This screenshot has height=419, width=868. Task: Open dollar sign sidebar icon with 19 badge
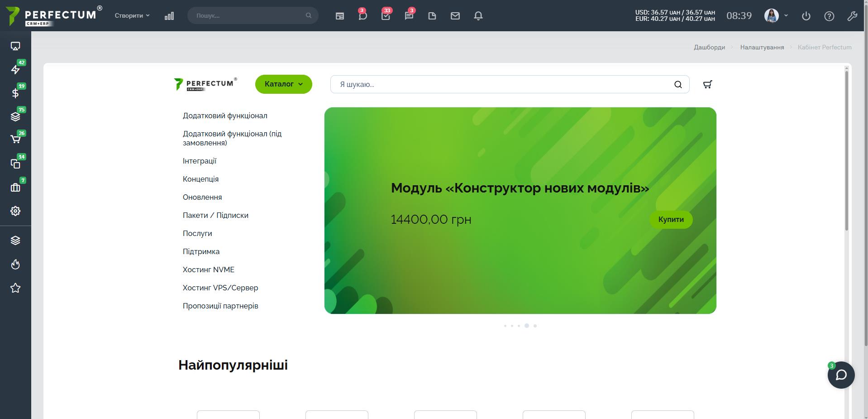click(15, 93)
